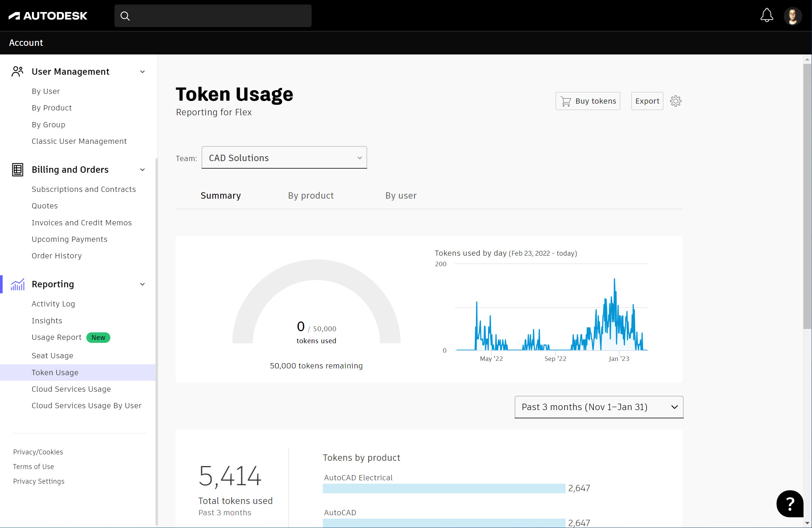This screenshot has height=528, width=812.
Task: Switch to the By product tab
Action: tap(311, 196)
